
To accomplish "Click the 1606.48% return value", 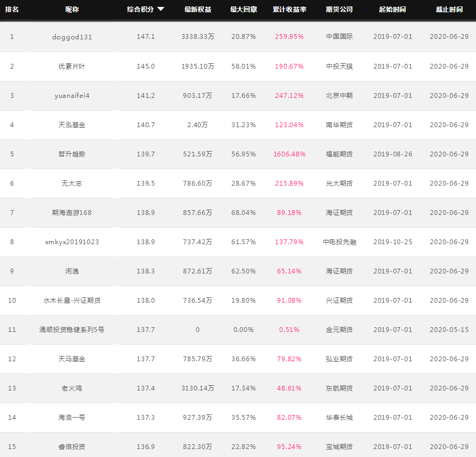I will pos(289,154).
